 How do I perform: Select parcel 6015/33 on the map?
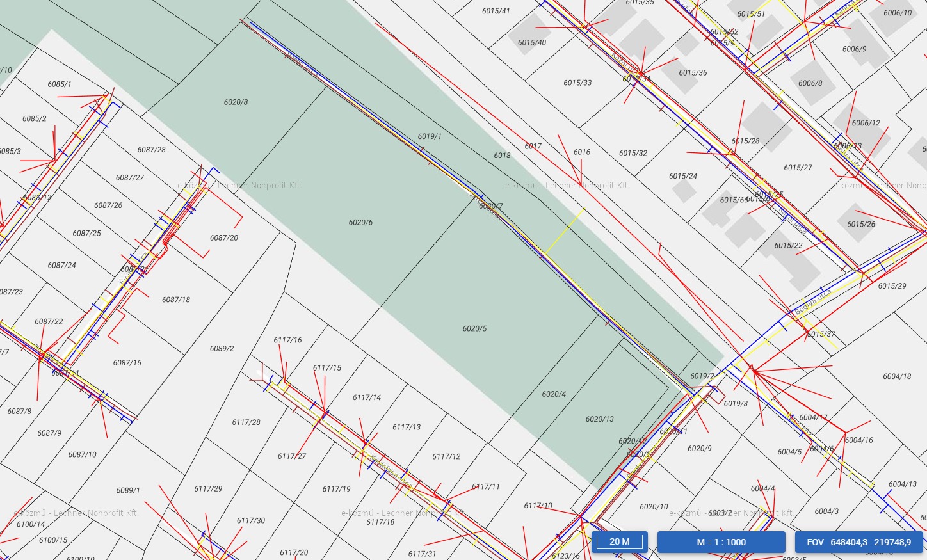coord(577,83)
